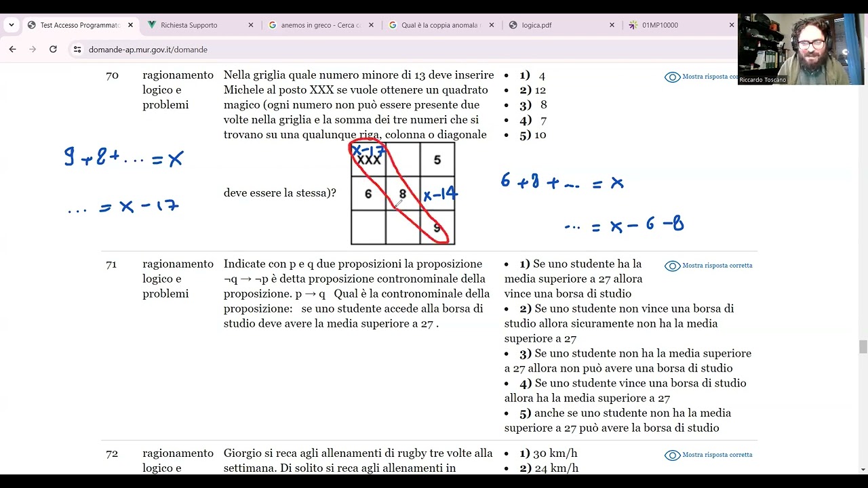868x488 pixels.
Task: Open the Qual è la coppia anomala tab
Action: point(441,25)
